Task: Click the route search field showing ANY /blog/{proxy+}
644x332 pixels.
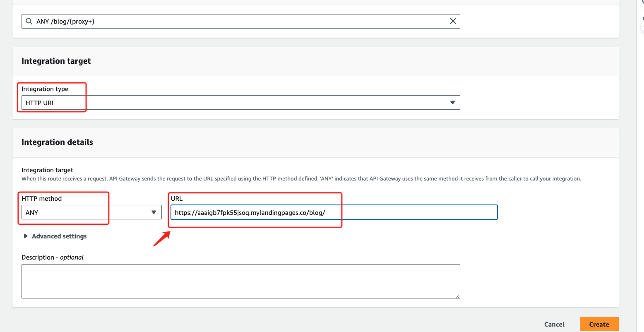Action: [240, 21]
